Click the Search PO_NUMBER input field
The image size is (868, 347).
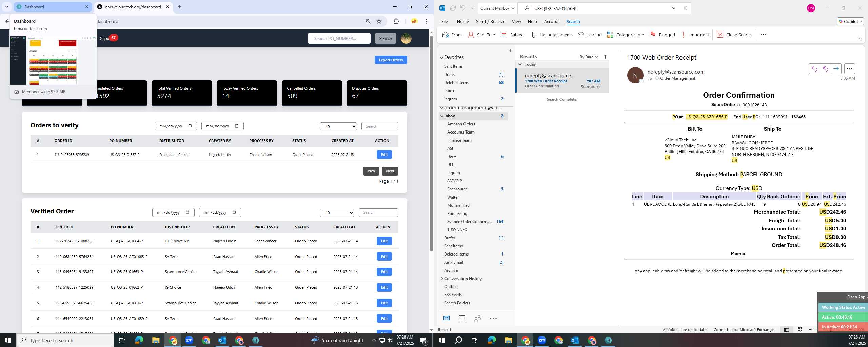tap(339, 38)
